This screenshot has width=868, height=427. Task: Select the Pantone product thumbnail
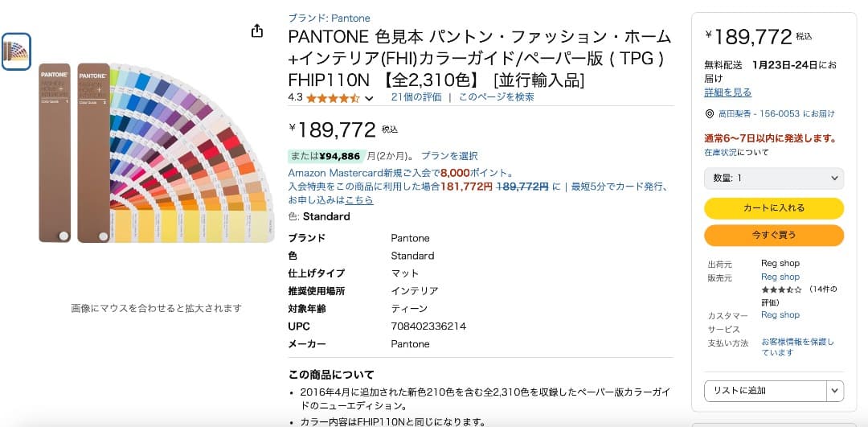[x=16, y=51]
